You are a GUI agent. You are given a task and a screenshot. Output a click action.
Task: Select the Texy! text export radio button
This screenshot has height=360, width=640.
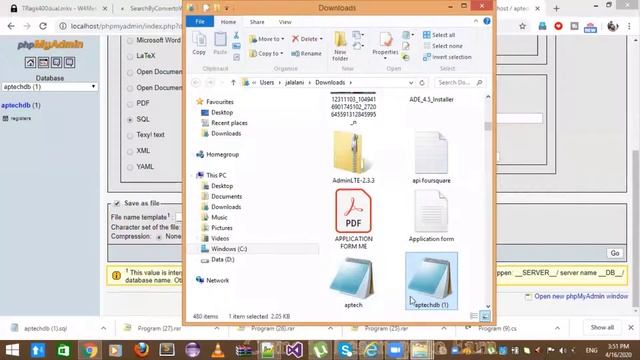pos(130,135)
